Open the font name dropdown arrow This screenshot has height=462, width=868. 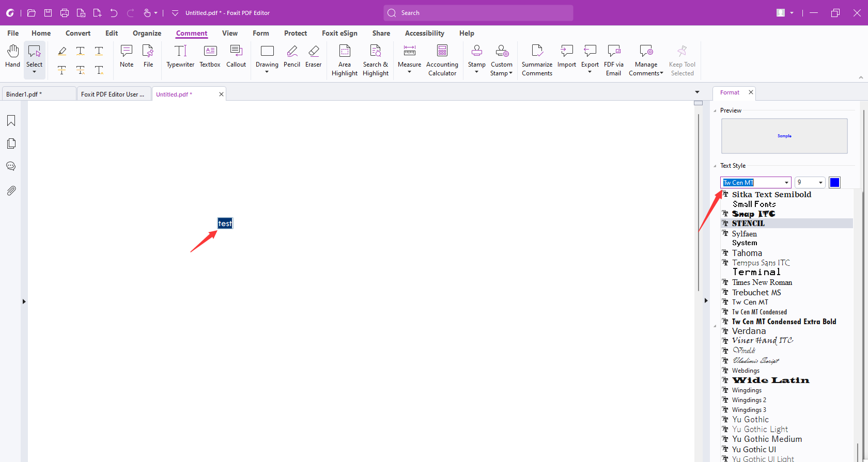tap(786, 183)
